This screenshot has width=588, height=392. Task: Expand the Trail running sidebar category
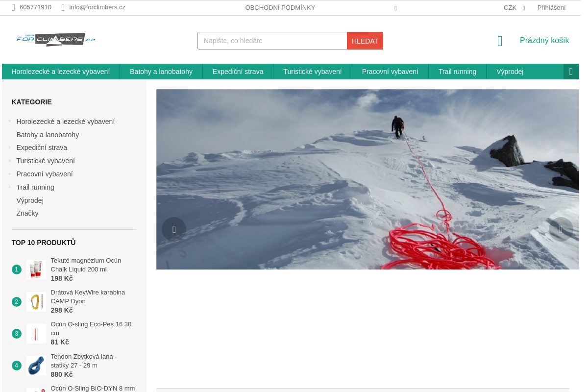click(x=9, y=187)
